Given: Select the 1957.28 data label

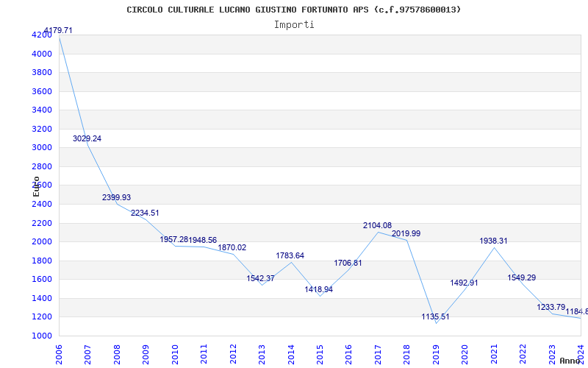Looking at the screenshot, I should coord(174,240).
